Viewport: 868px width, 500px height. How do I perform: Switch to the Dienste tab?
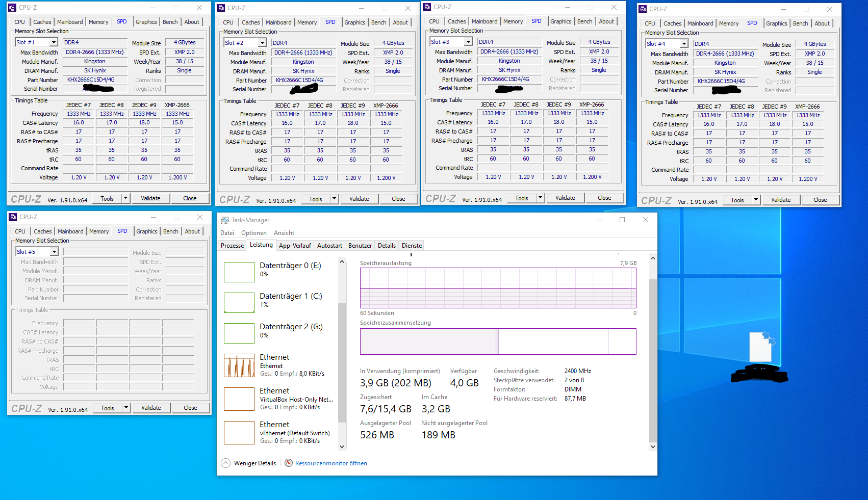[412, 246]
